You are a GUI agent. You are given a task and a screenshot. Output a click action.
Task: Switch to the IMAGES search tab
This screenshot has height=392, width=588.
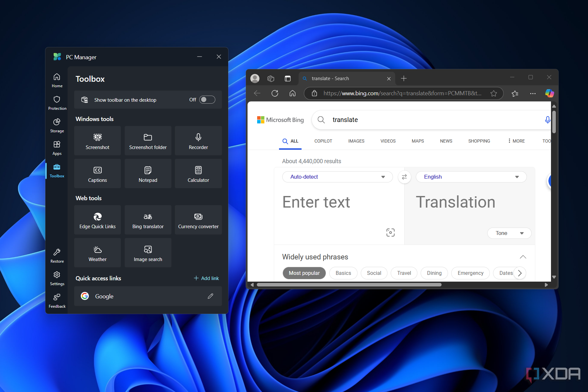point(356,141)
